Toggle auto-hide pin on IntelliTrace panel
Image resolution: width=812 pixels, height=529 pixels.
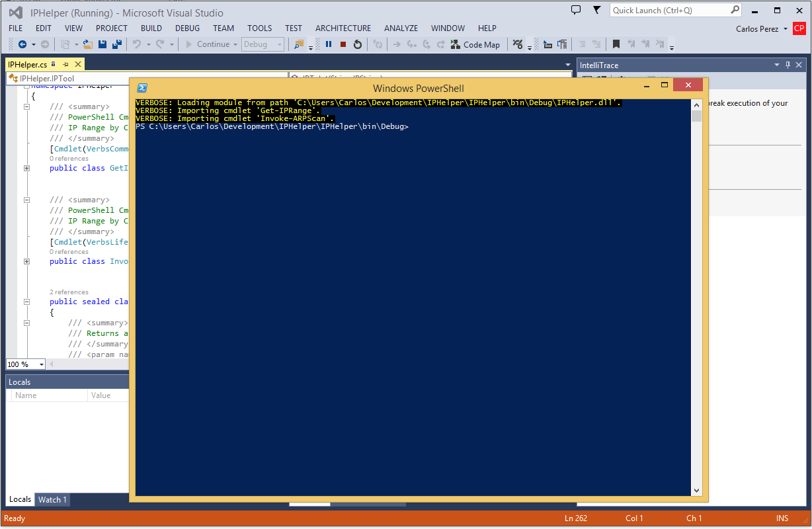pos(788,65)
